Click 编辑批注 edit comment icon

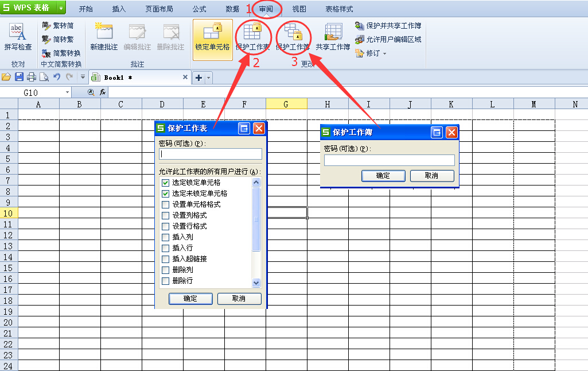pyautogui.click(x=137, y=32)
